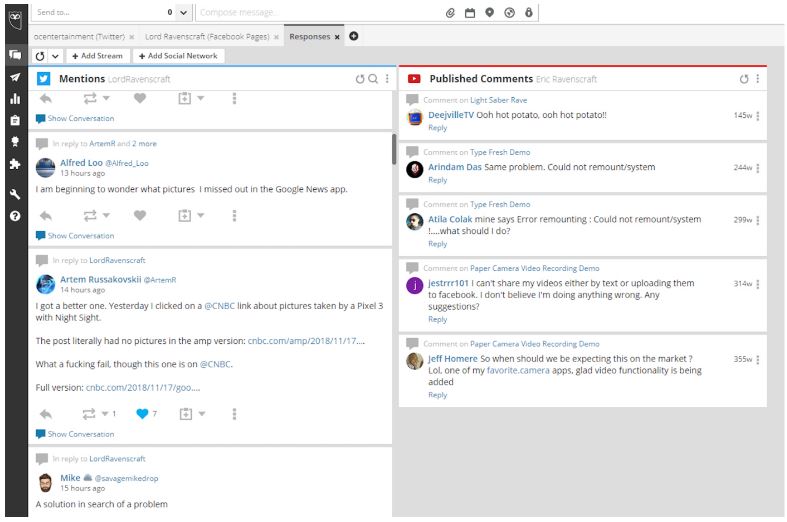Open Assignments clipboard icon in sidebar

(16, 120)
